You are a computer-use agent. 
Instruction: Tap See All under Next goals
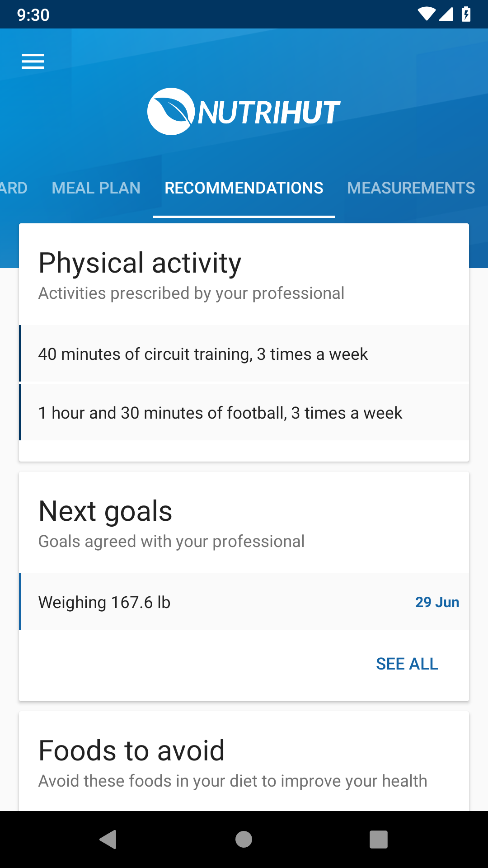[407, 664]
